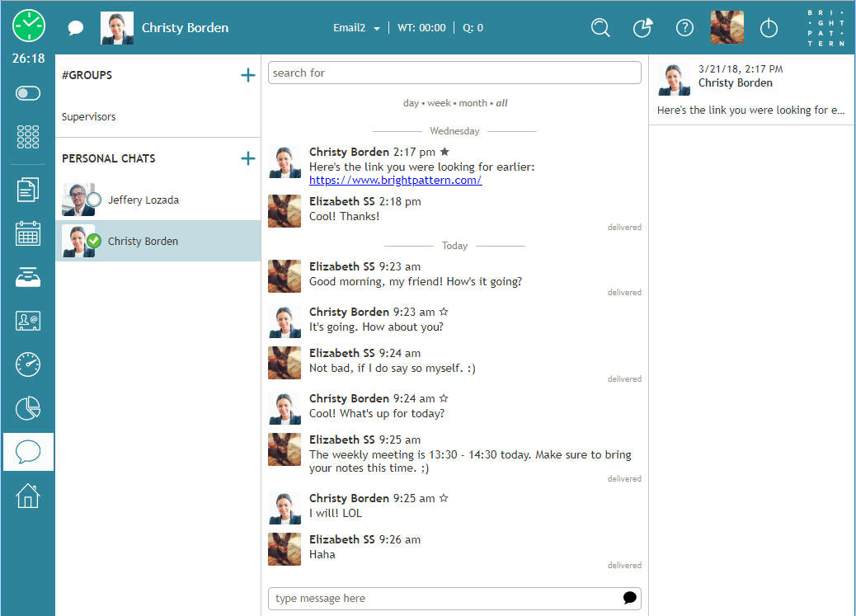Filter chat history by week
The image size is (856, 616).
coord(439,102)
